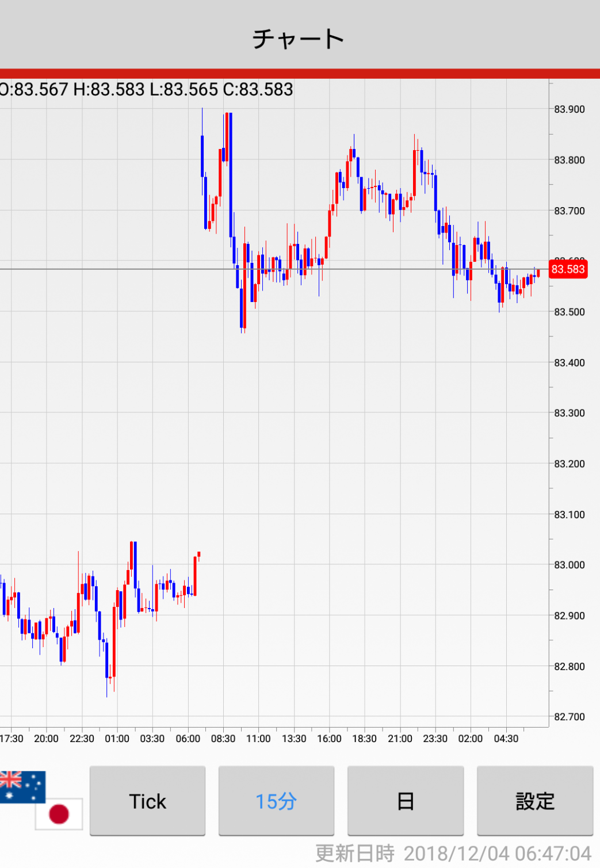600x868 pixels.
Task: Click the 18:30 time axis label
Action: click(x=364, y=739)
